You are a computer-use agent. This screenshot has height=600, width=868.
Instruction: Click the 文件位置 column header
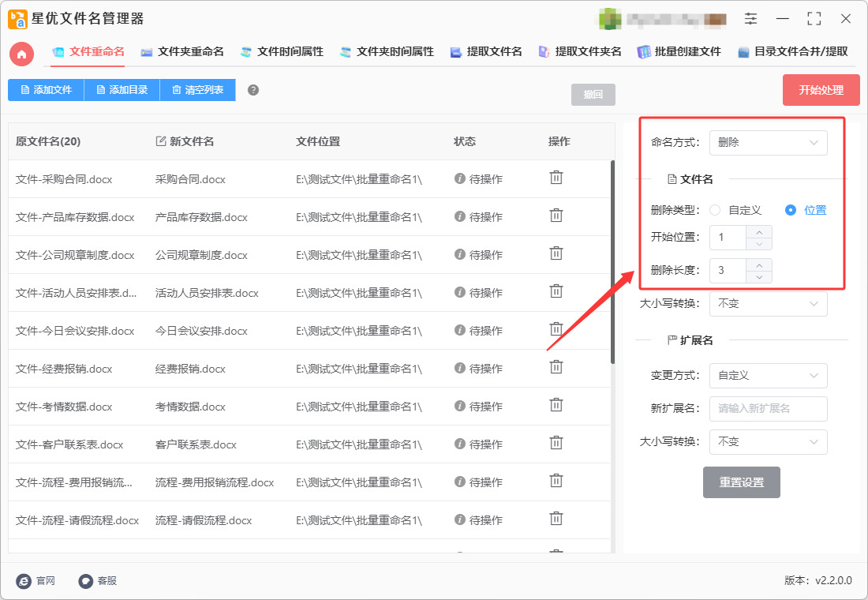coord(318,142)
